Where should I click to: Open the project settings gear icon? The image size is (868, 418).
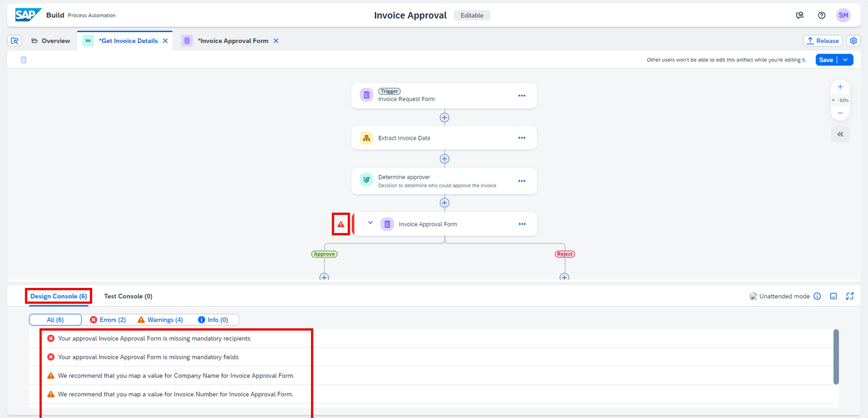click(854, 41)
